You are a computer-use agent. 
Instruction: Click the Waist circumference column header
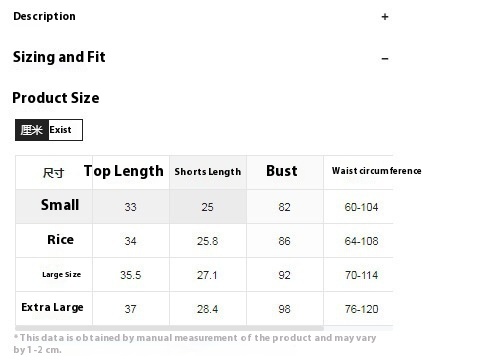coord(376,171)
